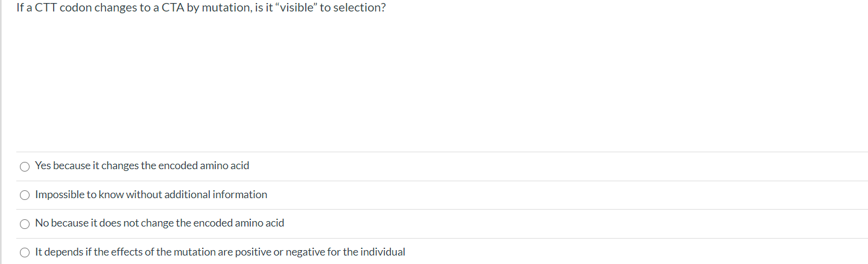Click the word 'Yes' in the first answer

(x=43, y=166)
